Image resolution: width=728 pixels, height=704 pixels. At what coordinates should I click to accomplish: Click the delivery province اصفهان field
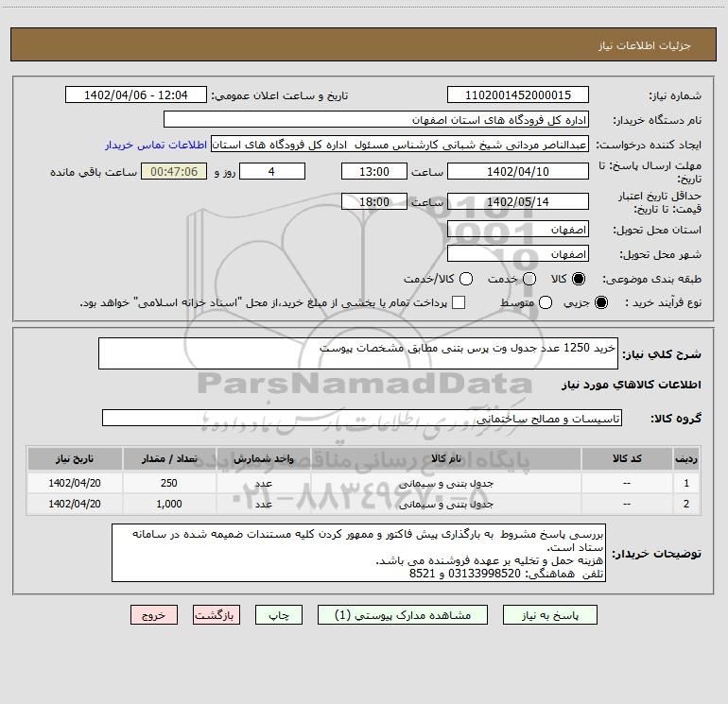(518, 230)
